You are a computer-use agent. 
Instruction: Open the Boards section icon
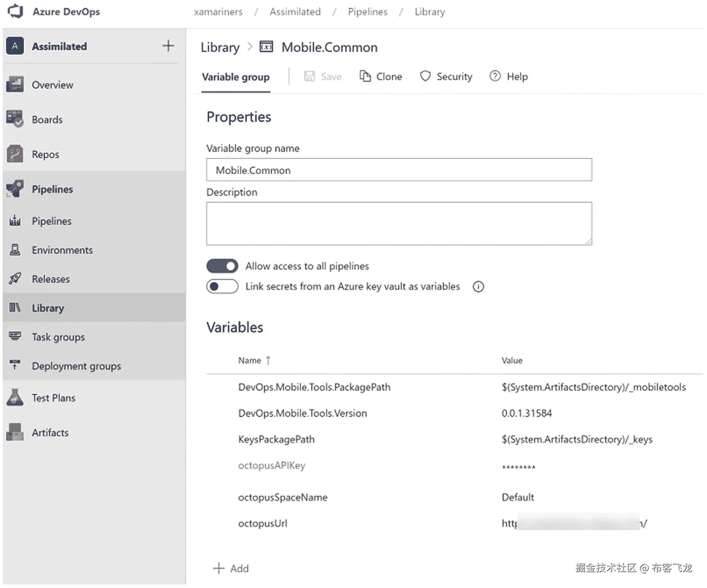click(15, 119)
